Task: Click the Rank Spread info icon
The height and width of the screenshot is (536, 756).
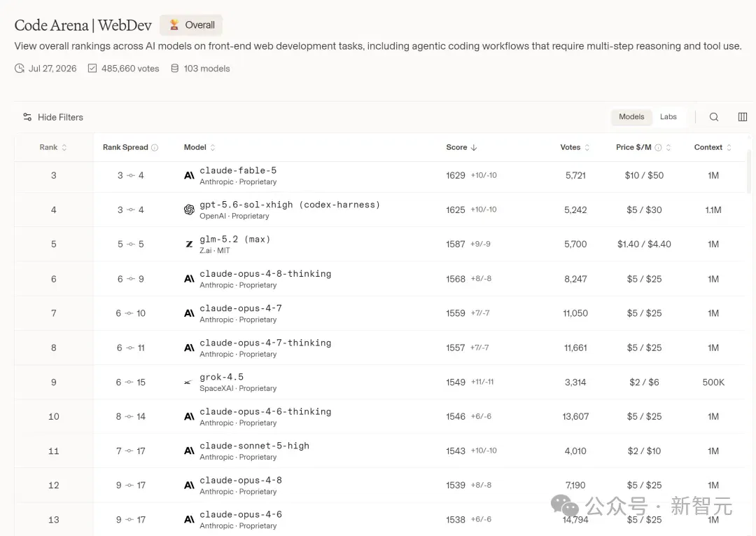Action: [x=155, y=148]
